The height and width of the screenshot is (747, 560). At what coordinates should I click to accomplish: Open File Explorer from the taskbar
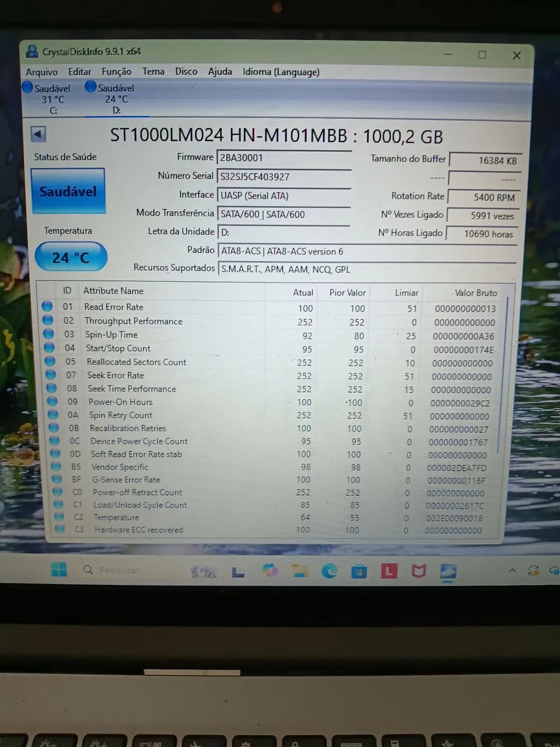tap(300, 570)
